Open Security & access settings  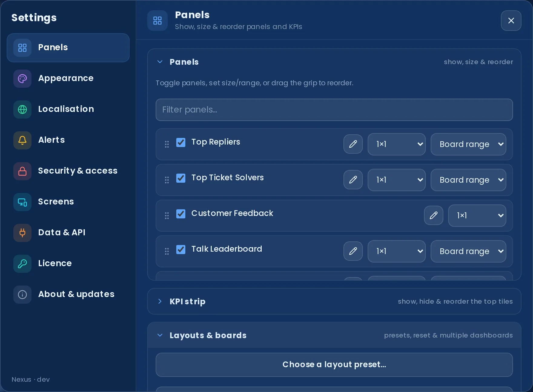pos(68,171)
